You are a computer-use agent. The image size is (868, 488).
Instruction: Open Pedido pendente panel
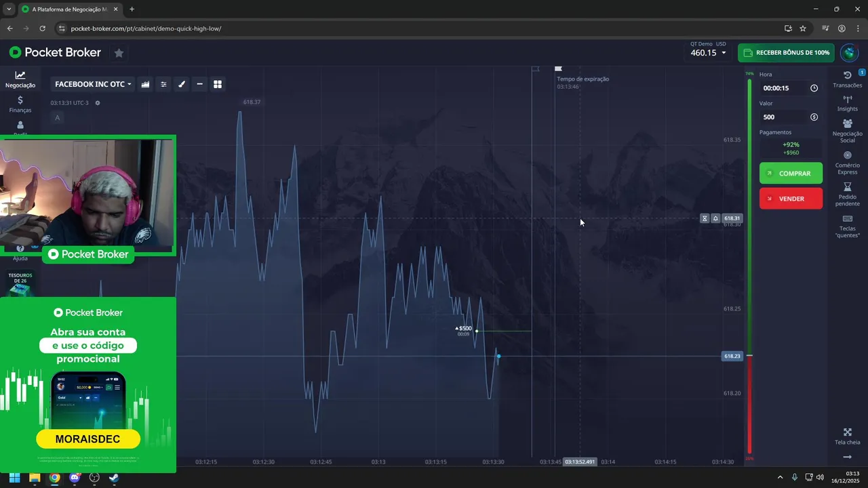click(x=848, y=195)
